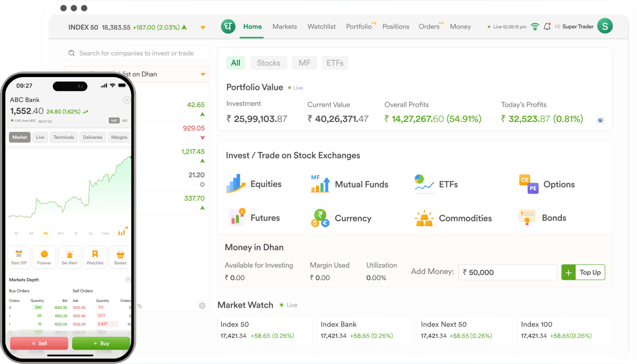Viewport: 637px width, 364px height.
Task: Open ETFs investing
Action: click(x=436, y=184)
